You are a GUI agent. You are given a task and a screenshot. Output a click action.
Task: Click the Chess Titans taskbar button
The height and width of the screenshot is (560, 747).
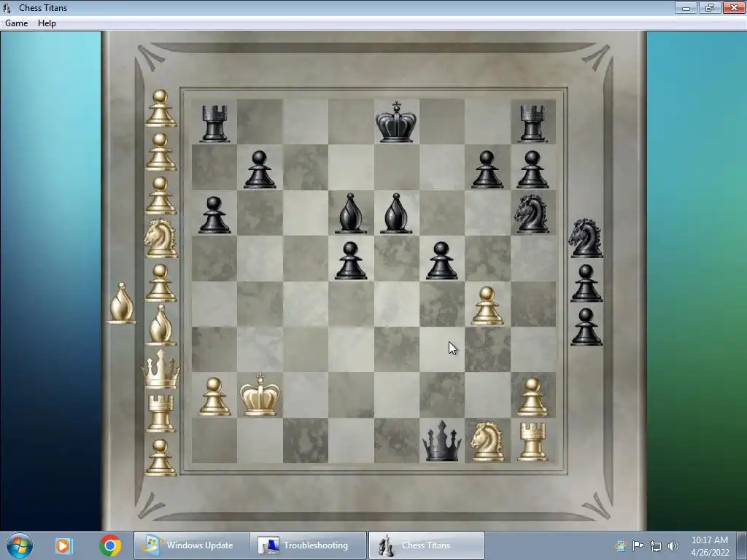pos(426,545)
